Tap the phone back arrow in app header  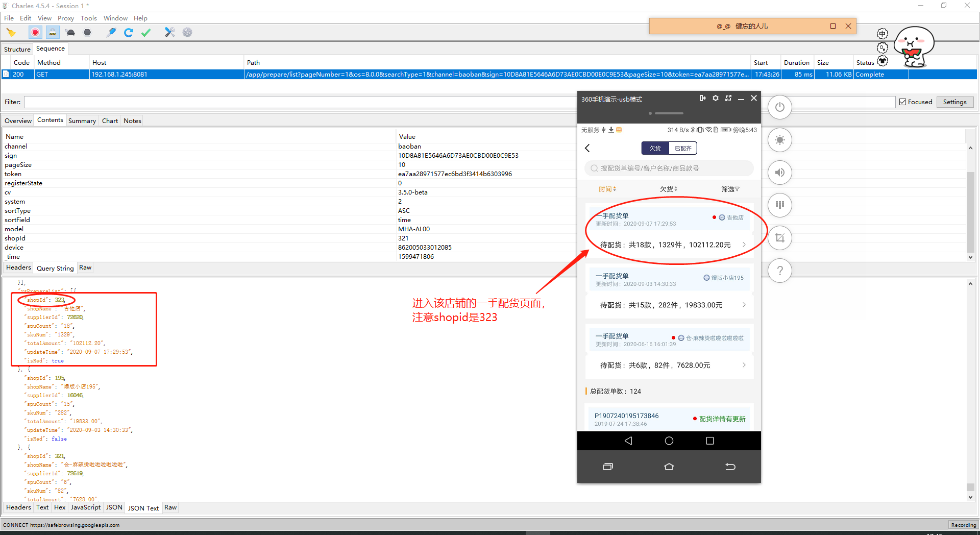(x=587, y=148)
